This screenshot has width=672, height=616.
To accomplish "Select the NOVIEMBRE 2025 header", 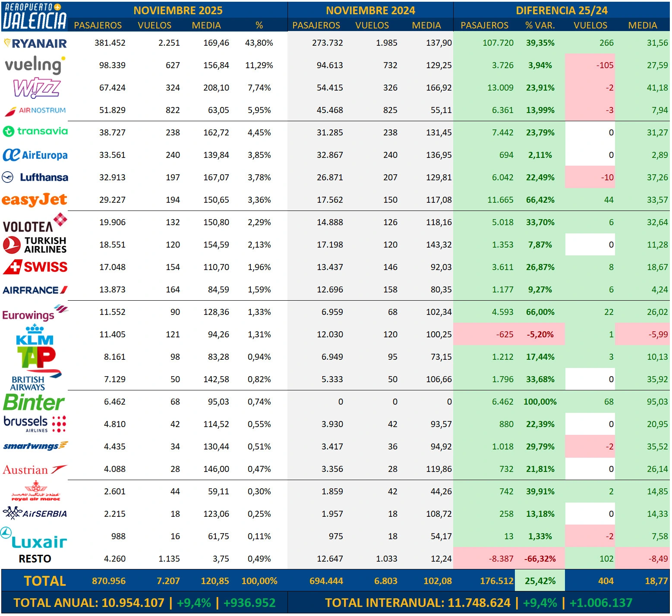I will click(x=178, y=10).
